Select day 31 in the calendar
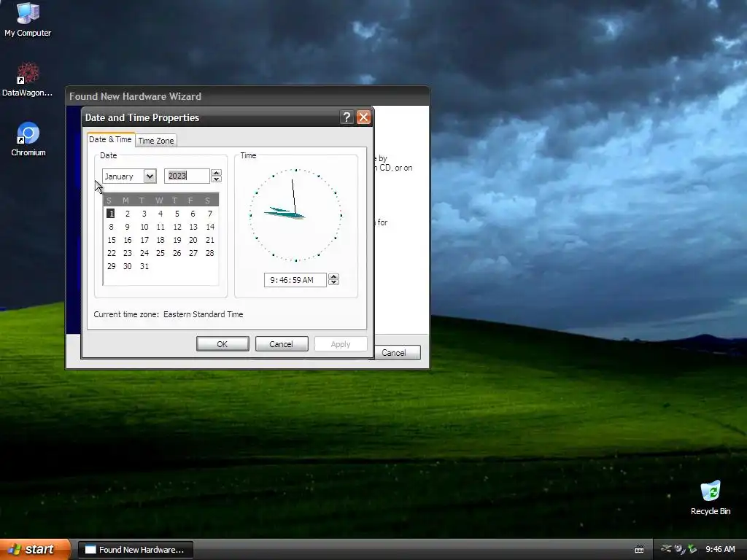 (144, 266)
